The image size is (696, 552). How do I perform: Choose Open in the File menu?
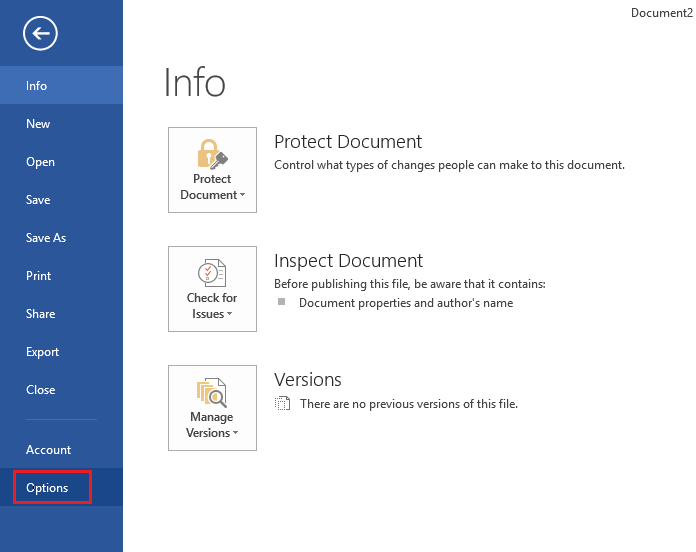pos(61,162)
